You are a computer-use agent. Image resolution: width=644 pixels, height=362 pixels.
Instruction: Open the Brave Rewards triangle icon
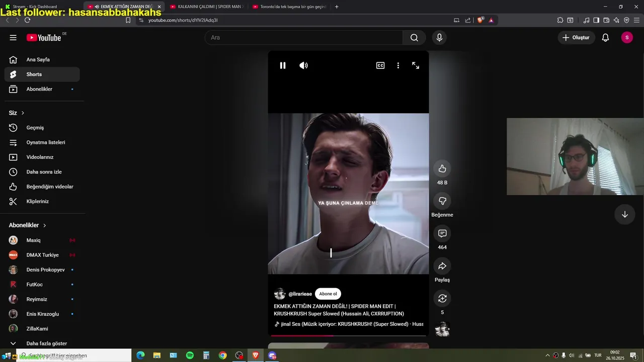pos(491,20)
